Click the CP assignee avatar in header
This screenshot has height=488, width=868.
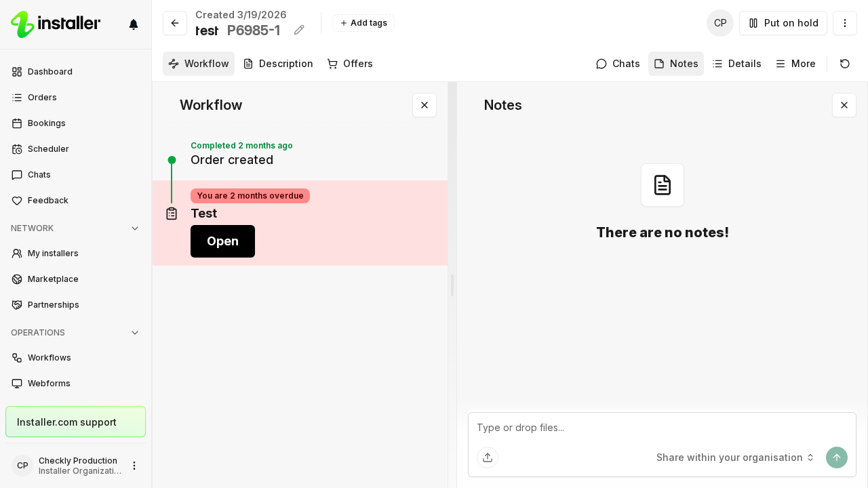(720, 23)
